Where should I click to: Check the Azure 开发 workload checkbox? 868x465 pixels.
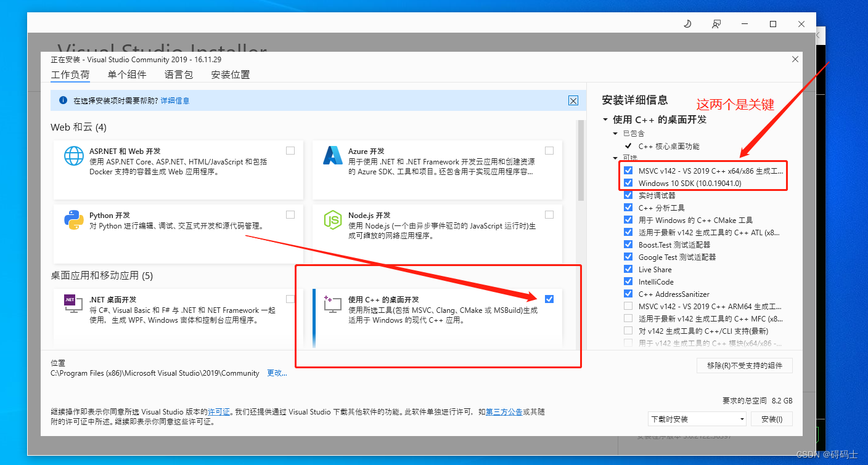pos(549,150)
